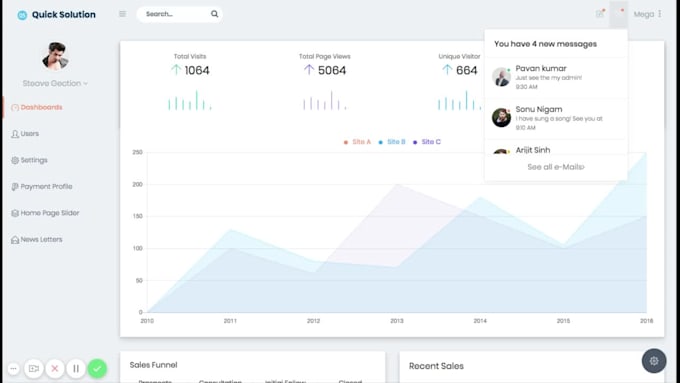Open the vertical dots menu next to Mega
The height and width of the screenshot is (383, 680).
tap(660, 14)
